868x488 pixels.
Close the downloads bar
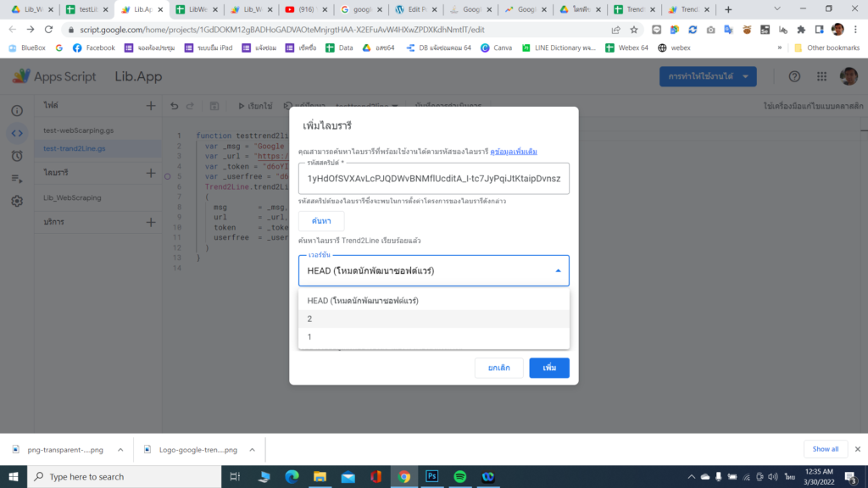(858, 449)
